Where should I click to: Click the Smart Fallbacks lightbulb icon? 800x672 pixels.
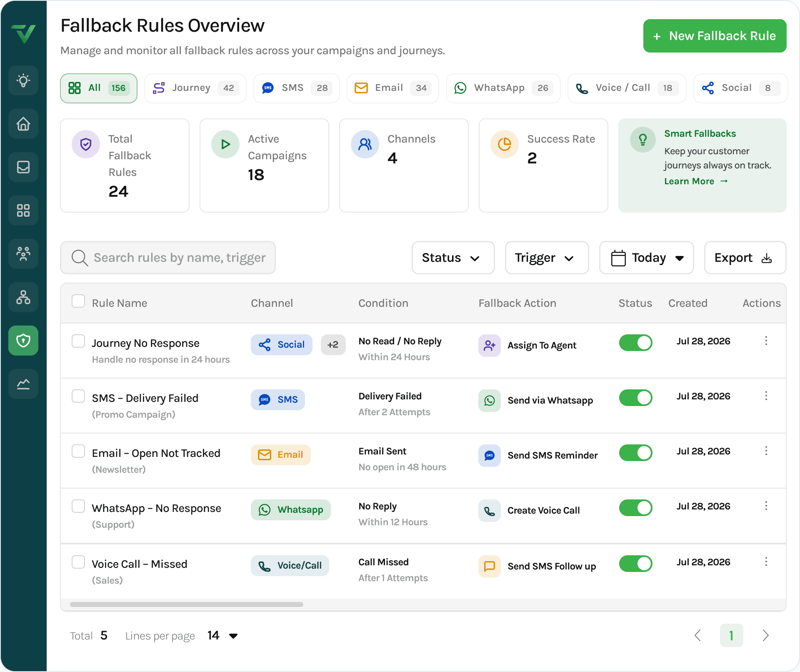(x=643, y=140)
